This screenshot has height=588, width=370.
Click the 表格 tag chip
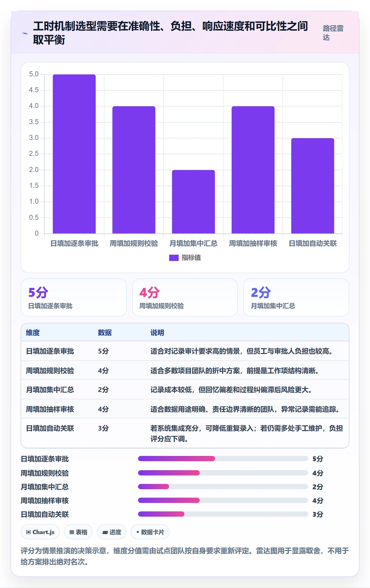click(x=78, y=532)
